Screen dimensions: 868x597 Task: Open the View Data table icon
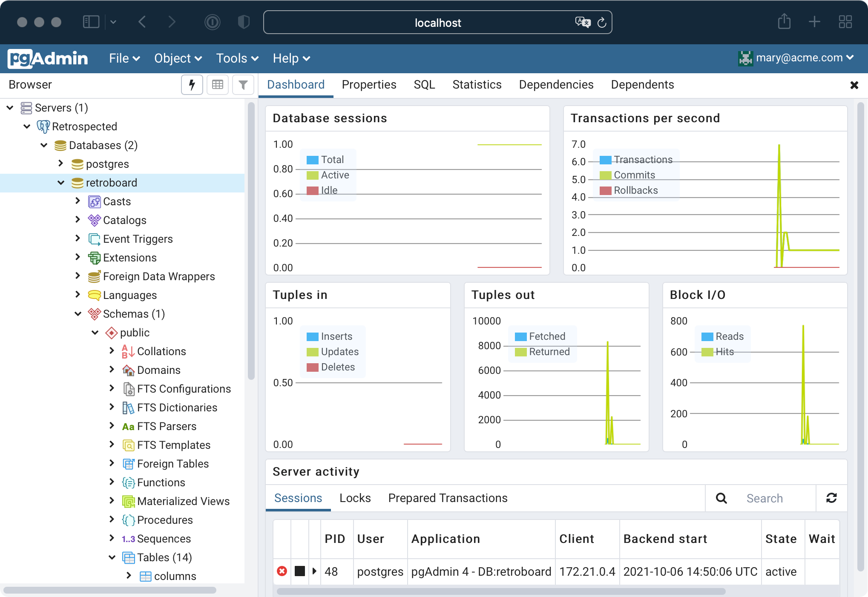(218, 85)
